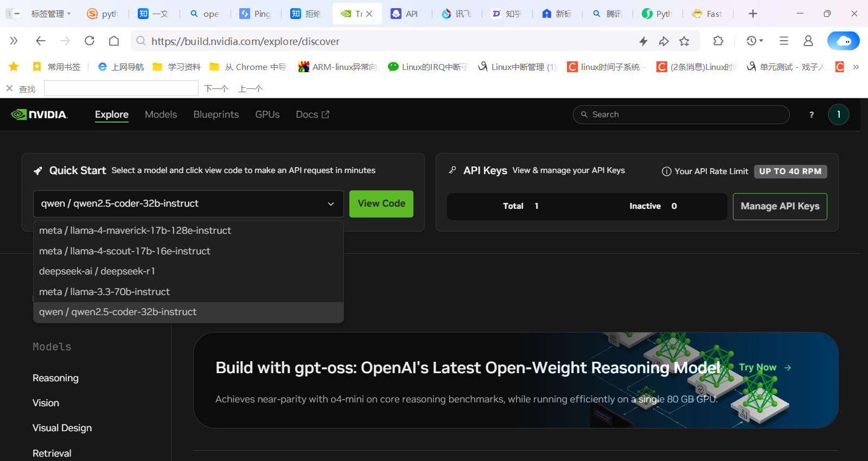
Task: Switch to the Fast browser tab
Action: (x=707, y=14)
